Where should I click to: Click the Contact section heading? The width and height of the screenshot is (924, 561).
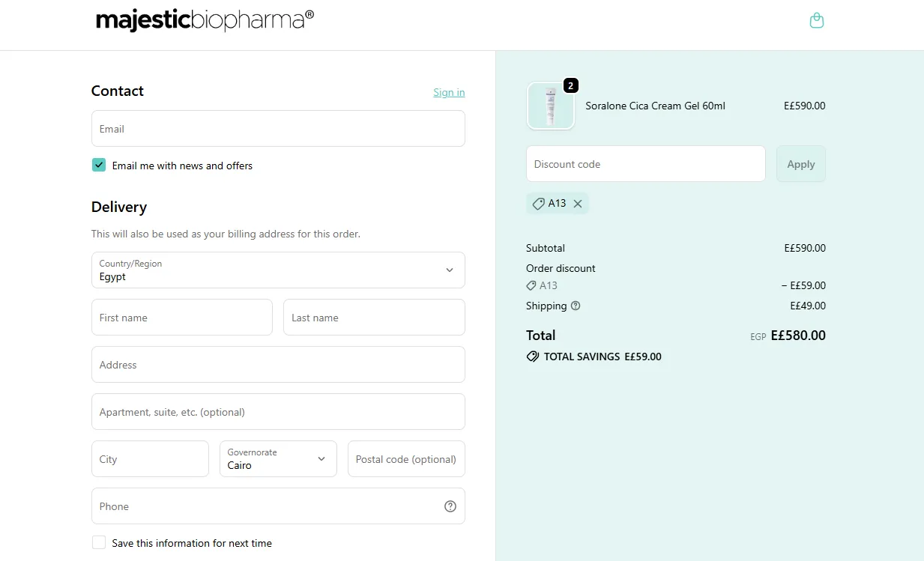tap(118, 91)
